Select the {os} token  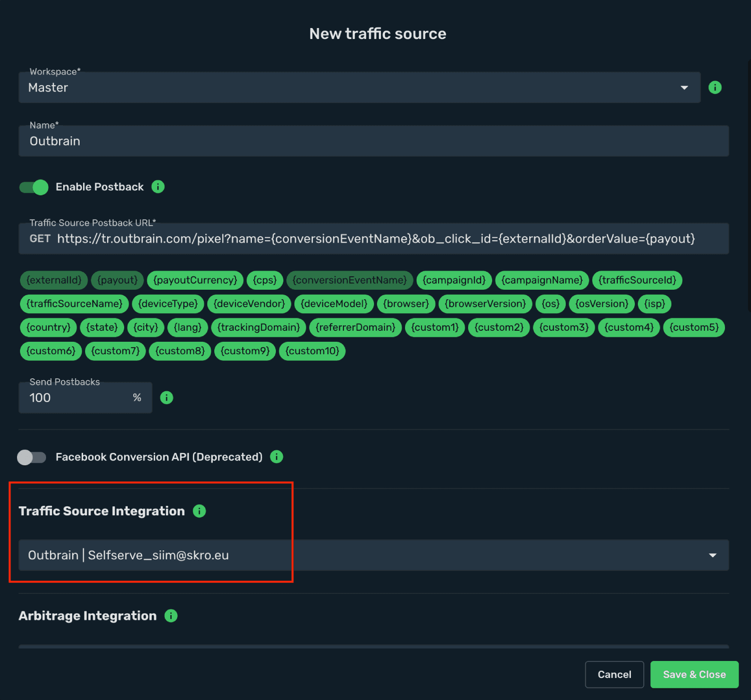551,304
